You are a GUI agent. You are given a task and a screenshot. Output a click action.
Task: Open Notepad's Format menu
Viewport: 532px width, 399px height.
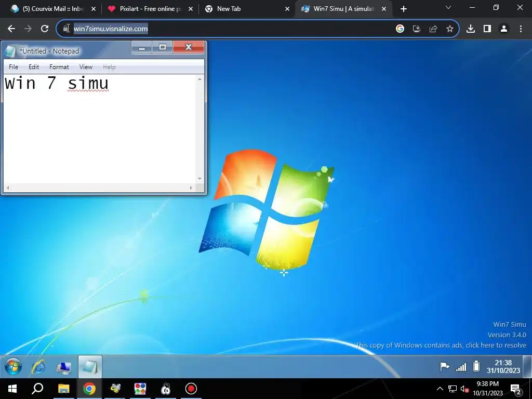point(59,67)
